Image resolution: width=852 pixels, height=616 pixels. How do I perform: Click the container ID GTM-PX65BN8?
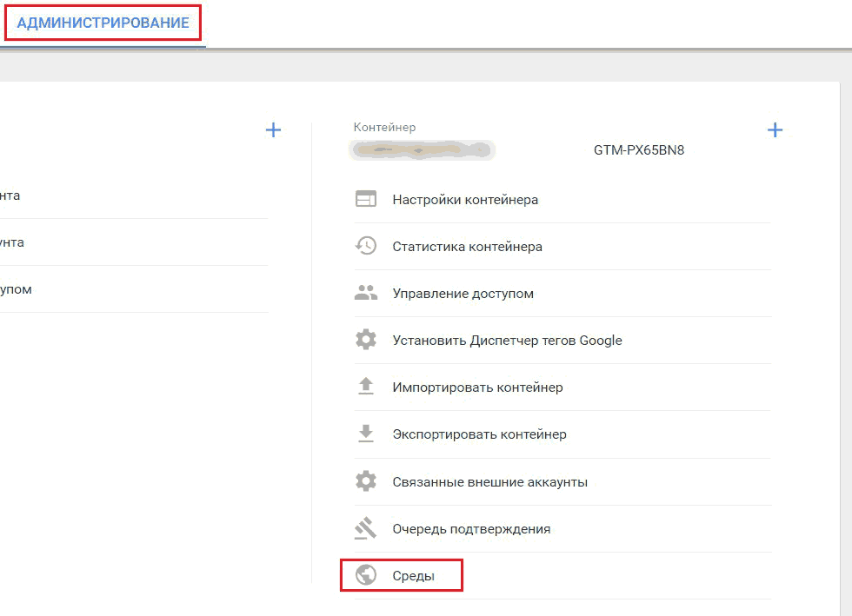[639, 150]
